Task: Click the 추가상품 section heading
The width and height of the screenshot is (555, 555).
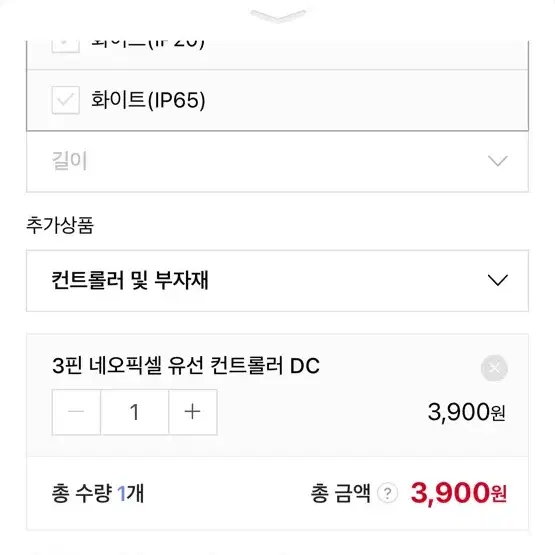Action: pos(60,225)
